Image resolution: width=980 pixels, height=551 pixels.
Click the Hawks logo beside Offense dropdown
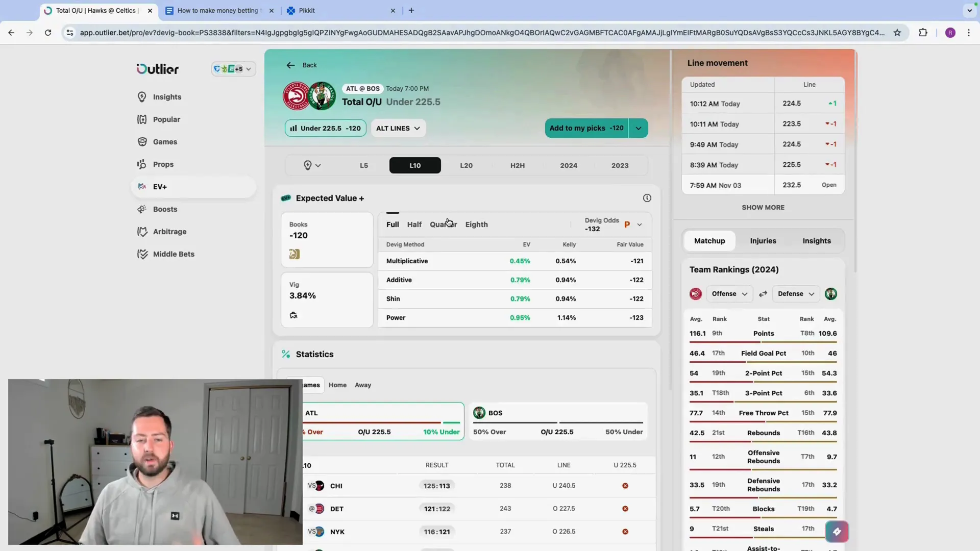(x=695, y=294)
